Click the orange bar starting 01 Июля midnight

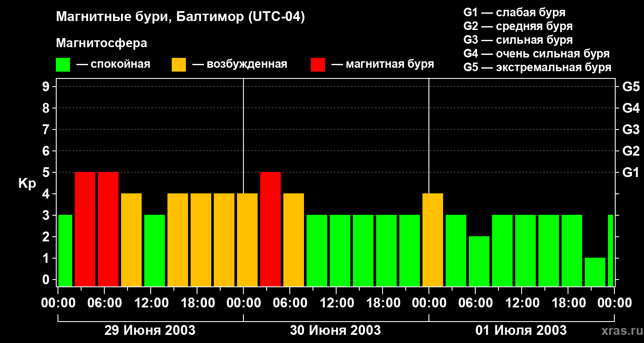coord(433,240)
